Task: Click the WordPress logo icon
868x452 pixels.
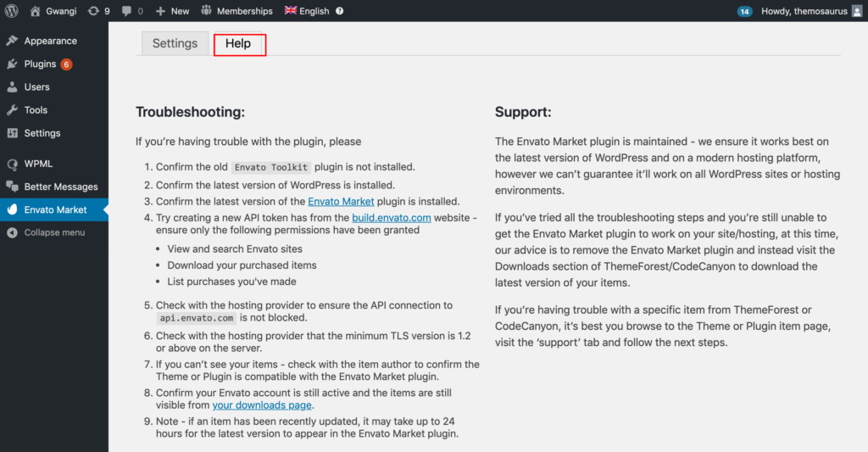Action: 12,11
